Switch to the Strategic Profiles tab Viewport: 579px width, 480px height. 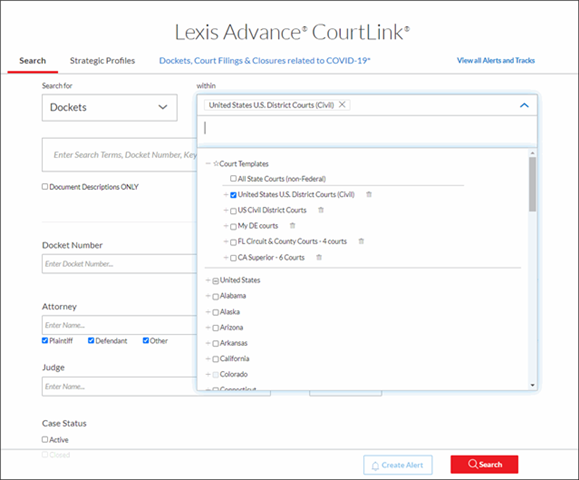tap(102, 61)
